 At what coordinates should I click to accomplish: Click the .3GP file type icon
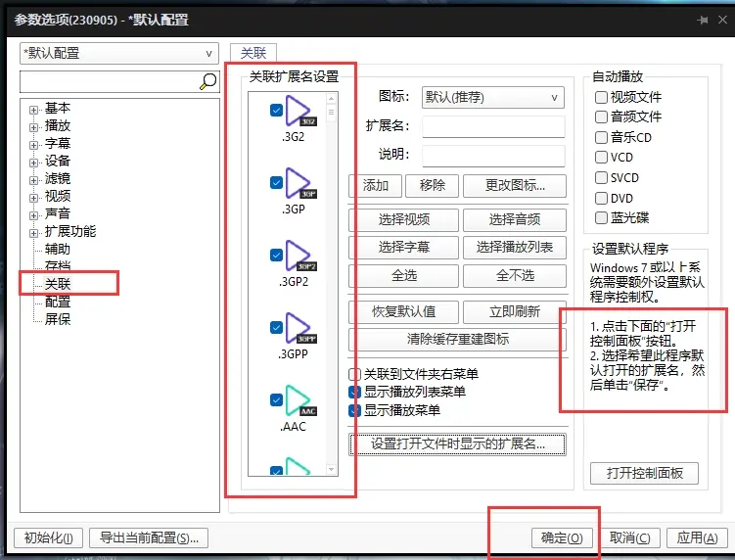click(x=300, y=183)
